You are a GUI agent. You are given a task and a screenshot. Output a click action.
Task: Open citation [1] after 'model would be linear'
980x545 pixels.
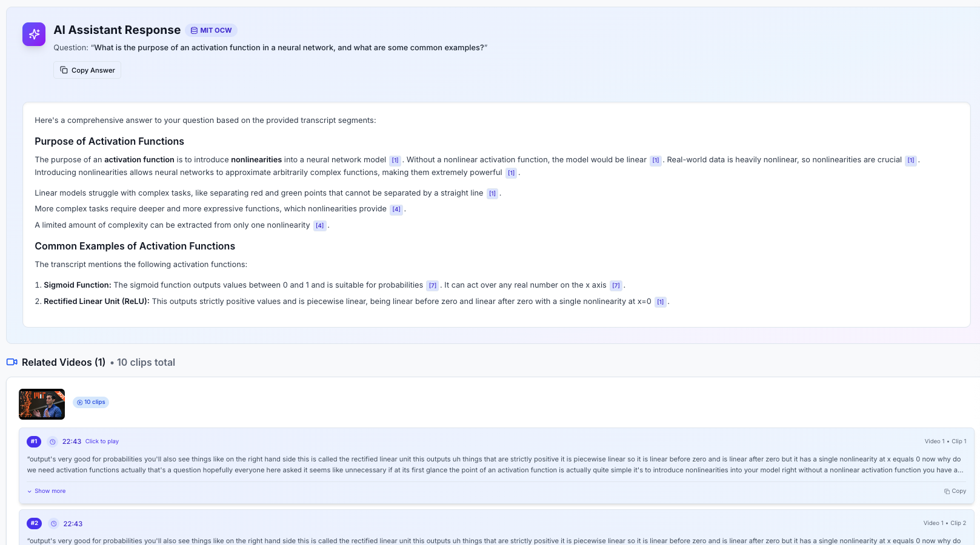(656, 160)
